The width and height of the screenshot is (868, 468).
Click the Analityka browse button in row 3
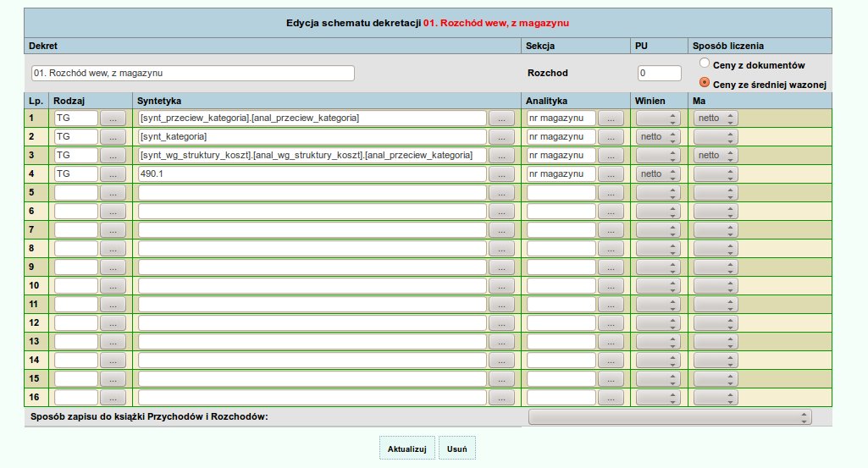click(610, 156)
